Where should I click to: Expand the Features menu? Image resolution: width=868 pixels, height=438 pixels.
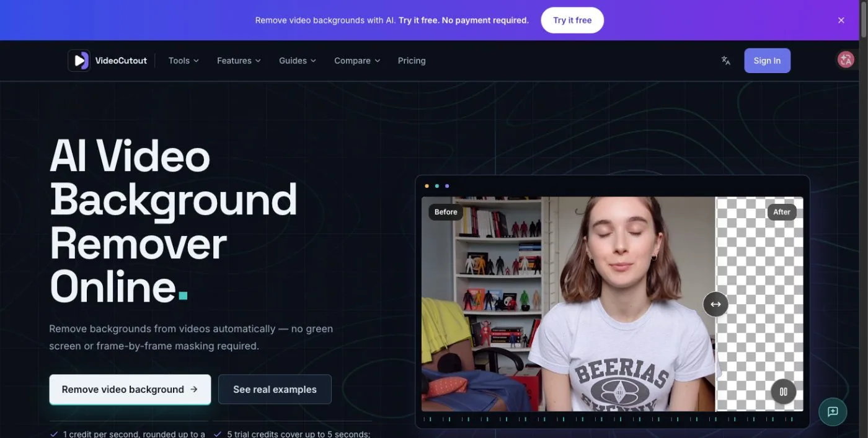point(239,61)
